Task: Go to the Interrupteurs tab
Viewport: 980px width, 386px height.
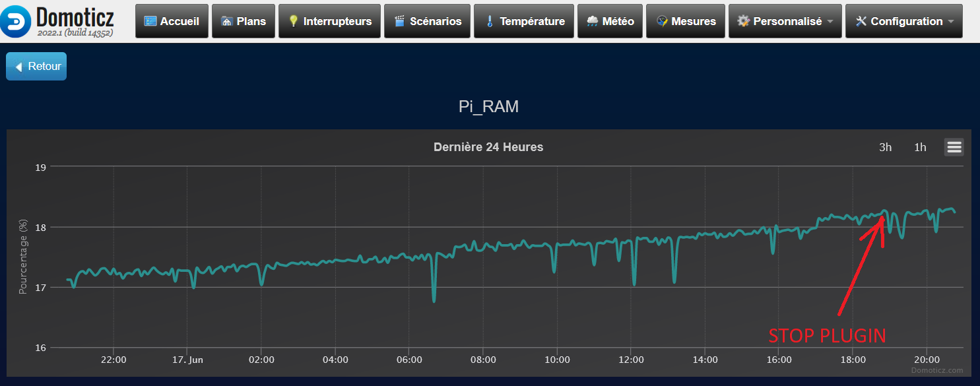Action: pyautogui.click(x=329, y=21)
